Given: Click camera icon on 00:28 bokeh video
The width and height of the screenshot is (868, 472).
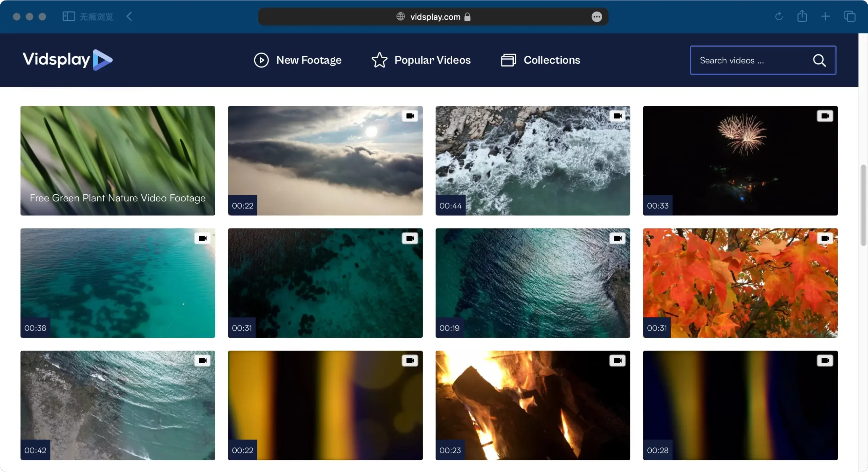Looking at the screenshot, I should pyautogui.click(x=825, y=360).
